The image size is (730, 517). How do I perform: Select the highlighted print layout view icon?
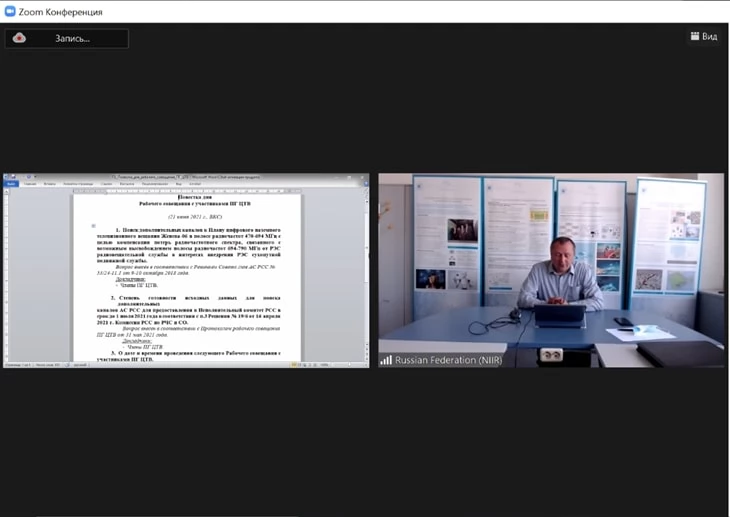tap(294, 365)
